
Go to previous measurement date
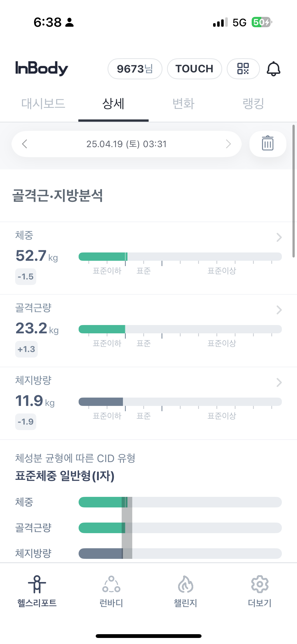coord(24,144)
